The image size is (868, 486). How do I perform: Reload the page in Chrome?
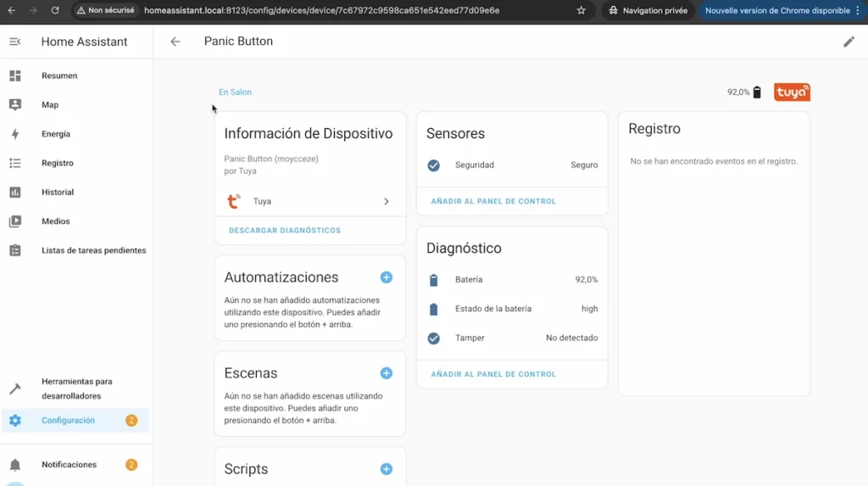55,10
